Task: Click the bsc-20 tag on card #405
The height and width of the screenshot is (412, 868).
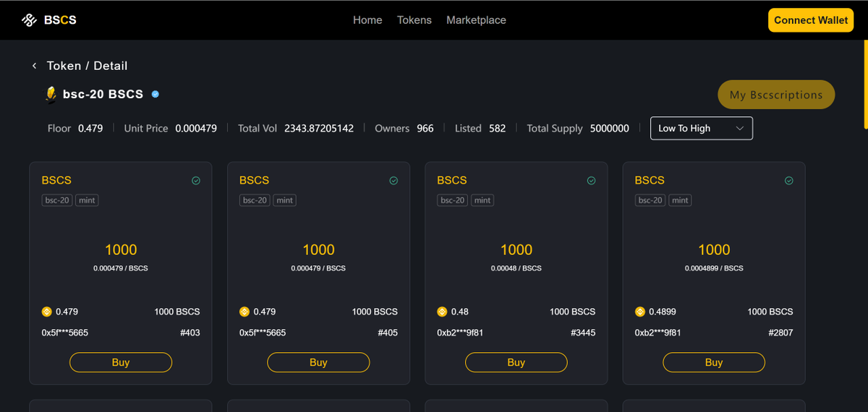Action: tap(255, 200)
